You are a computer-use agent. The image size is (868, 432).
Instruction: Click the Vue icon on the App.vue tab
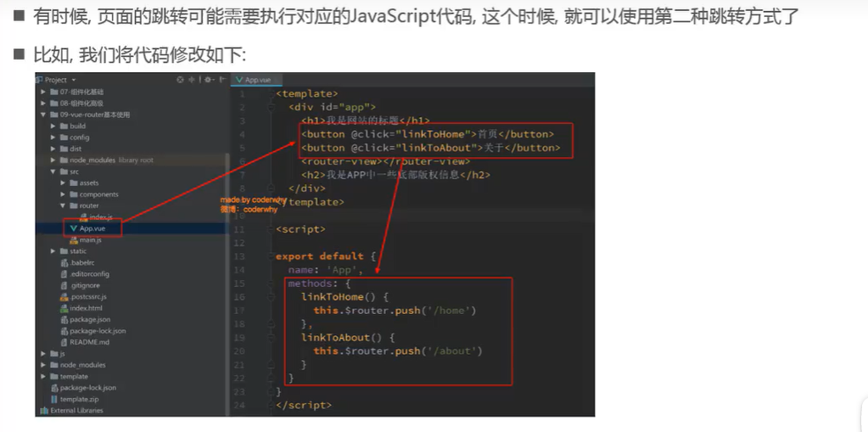239,80
